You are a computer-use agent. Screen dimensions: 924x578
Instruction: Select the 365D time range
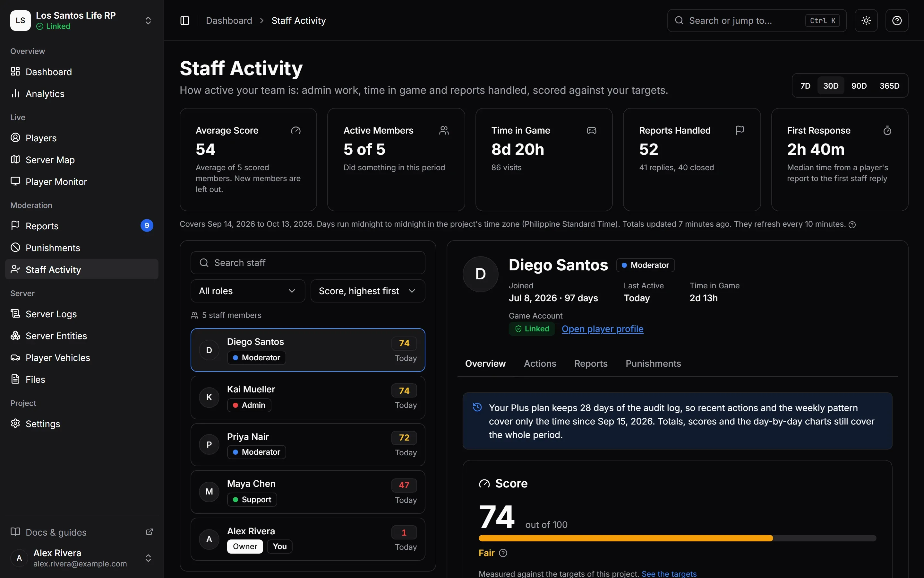(889, 86)
